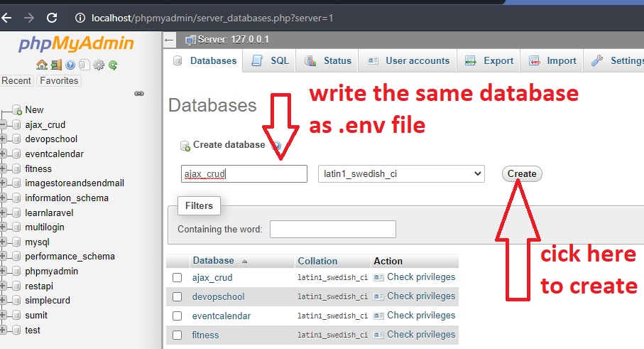Click Create database help icon

pyautogui.click(x=276, y=146)
